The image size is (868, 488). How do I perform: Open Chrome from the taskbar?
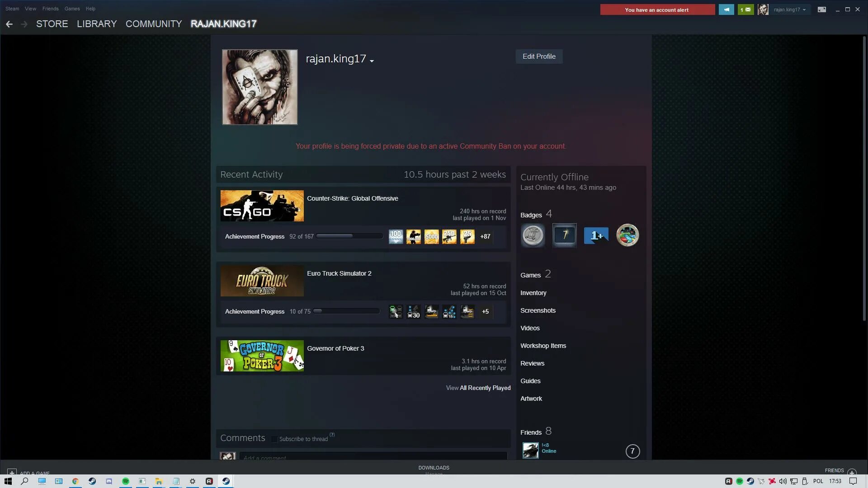[75, 481]
